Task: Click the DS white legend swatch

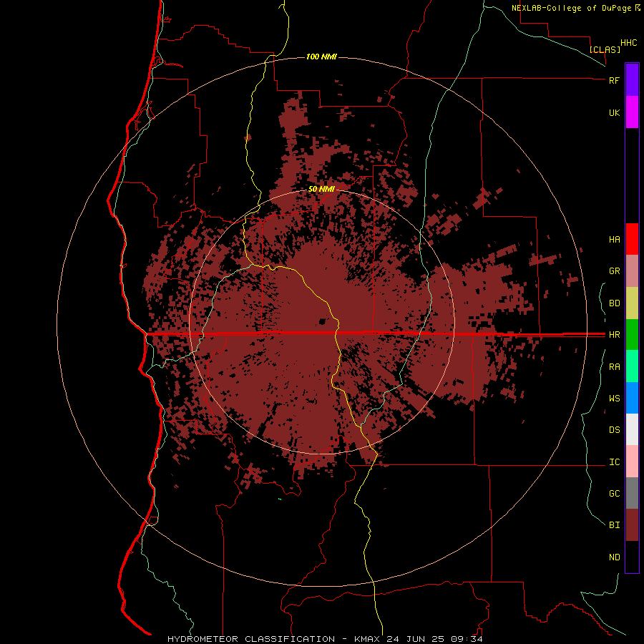Action: coord(632,429)
